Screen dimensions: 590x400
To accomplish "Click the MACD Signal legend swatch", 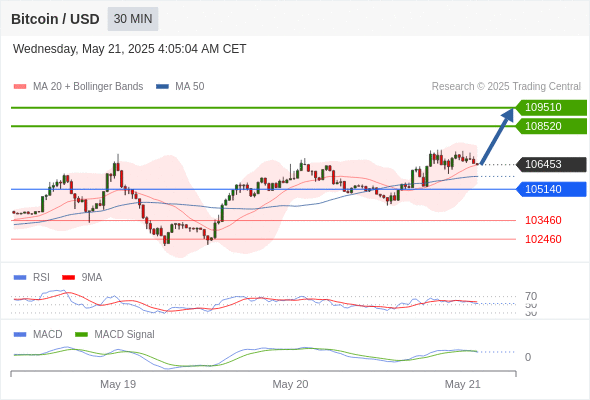I will click(81, 335).
